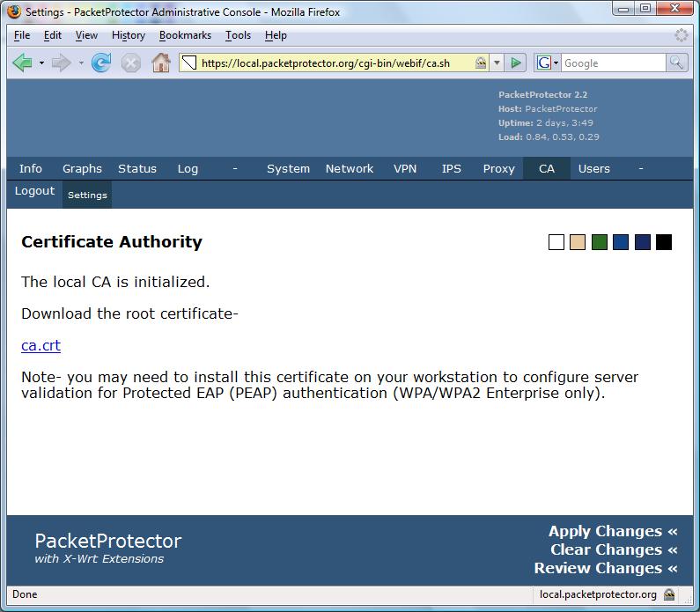This screenshot has width=700, height=612.
Task: Click "The local CA is initialized." text
Action: (x=115, y=282)
